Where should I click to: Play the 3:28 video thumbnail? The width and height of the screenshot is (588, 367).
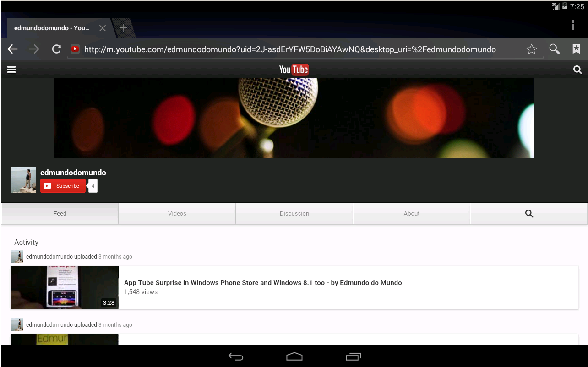coord(65,287)
